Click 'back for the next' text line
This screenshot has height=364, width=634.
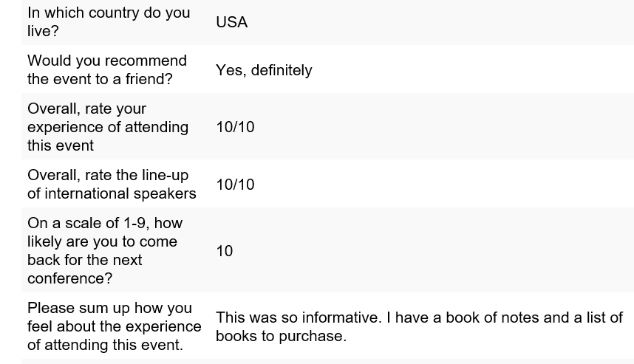pos(84,260)
